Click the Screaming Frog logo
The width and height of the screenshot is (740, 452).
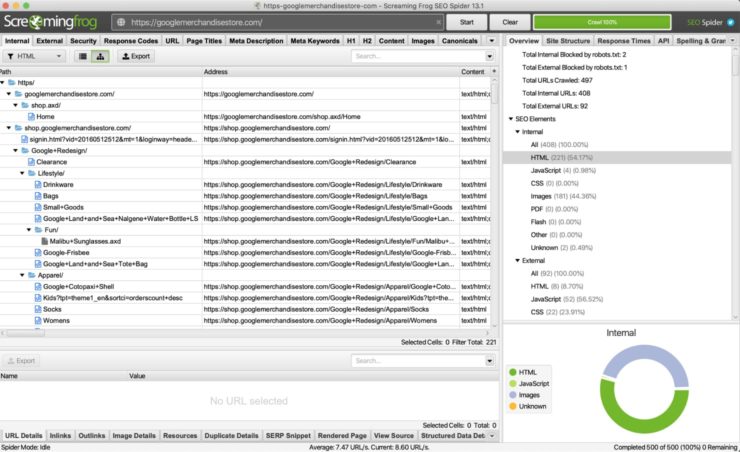pyautogui.click(x=50, y=22)
